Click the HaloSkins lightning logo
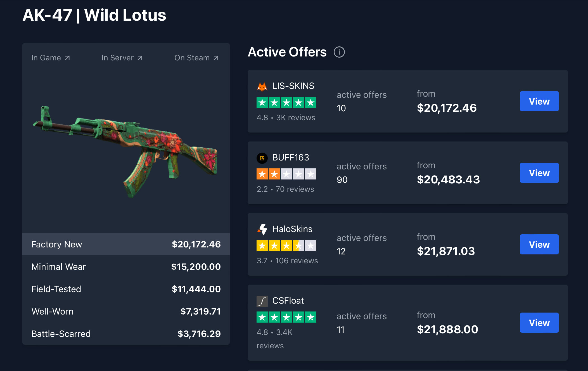Screen dimensions: 588x371 coord(262,230)
